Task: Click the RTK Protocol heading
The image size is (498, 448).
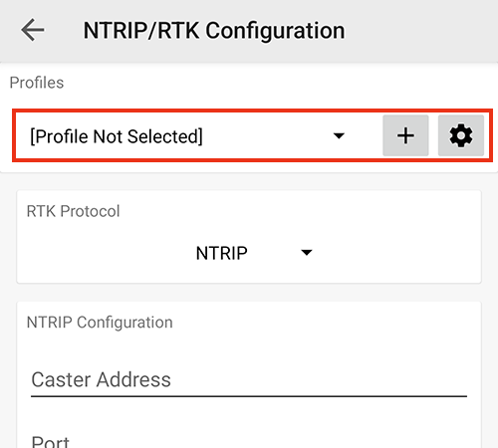Action: [73, 211]
